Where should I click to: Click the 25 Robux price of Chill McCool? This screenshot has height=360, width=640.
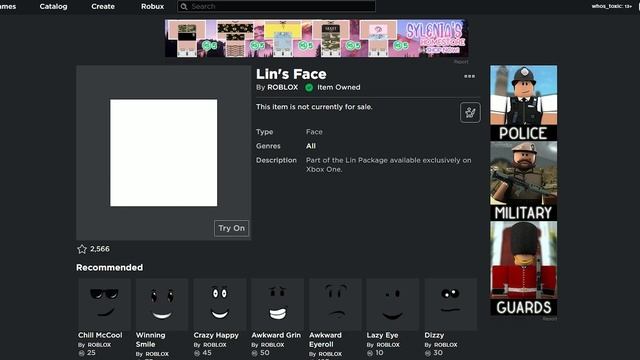[91, 353]
